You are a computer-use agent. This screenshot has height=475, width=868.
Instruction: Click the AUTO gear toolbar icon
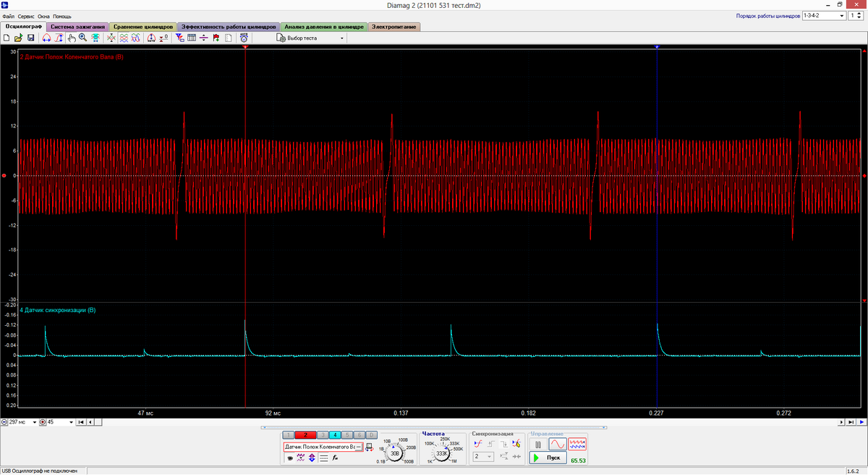pos(244,38)
